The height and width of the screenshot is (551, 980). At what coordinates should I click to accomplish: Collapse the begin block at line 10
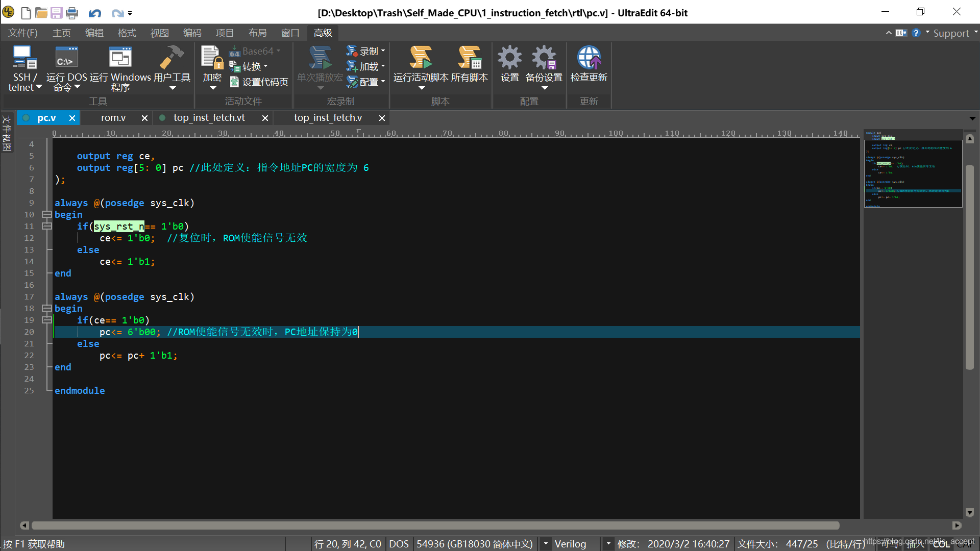point(46,215)
